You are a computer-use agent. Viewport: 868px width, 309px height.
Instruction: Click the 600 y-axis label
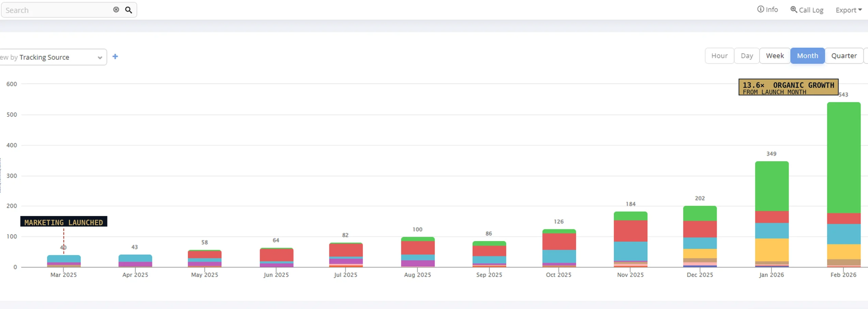pos(12,84)
